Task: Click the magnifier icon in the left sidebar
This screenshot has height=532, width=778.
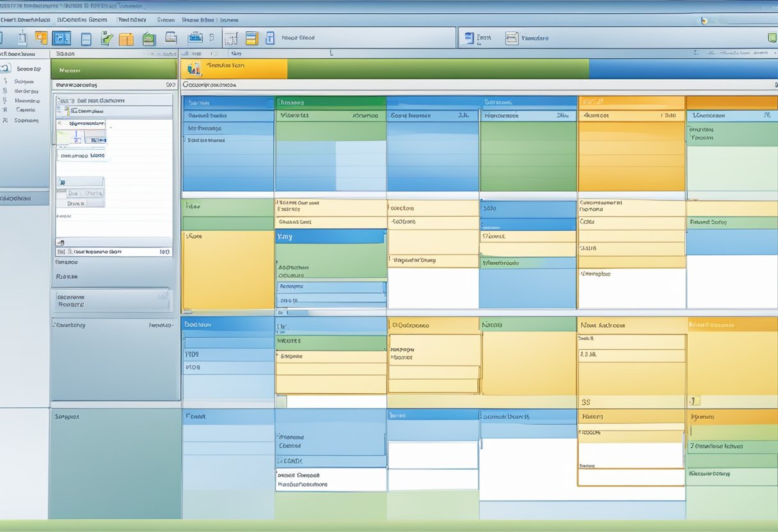Action: click(6, 68)
